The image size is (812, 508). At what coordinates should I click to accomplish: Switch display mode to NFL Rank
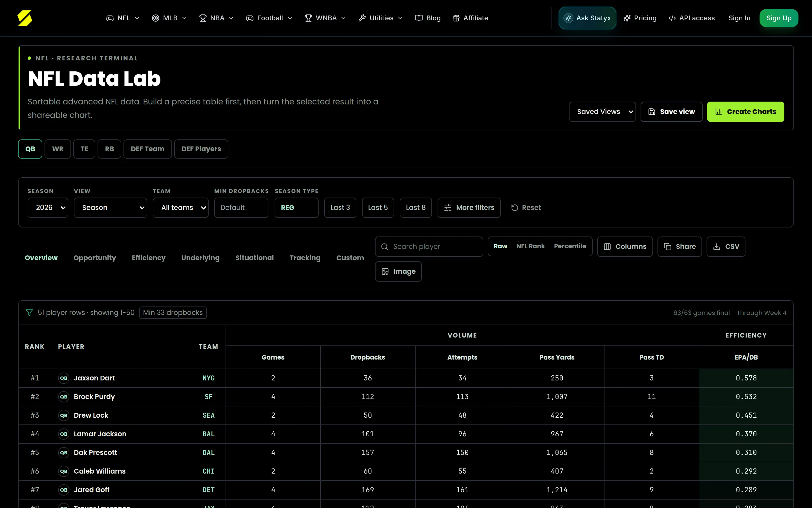coord(531,246)
